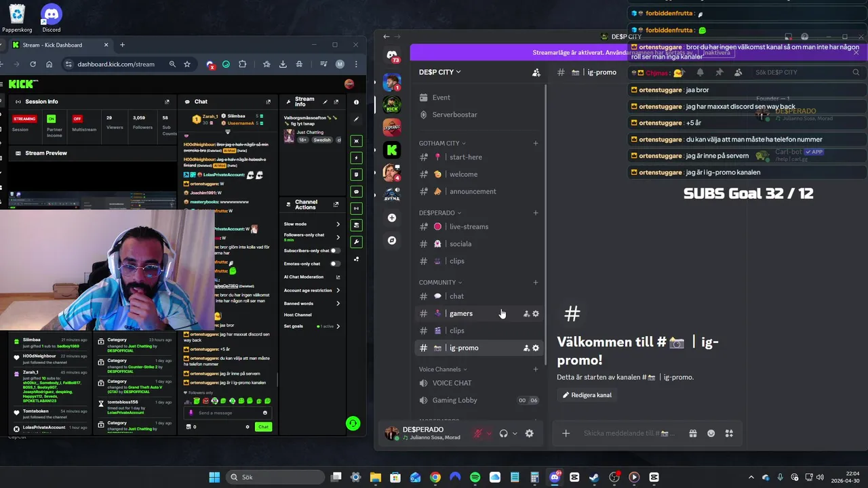
Task: Click lightning bolt icon in Kick right sidebar
Action: coord(356,158)
